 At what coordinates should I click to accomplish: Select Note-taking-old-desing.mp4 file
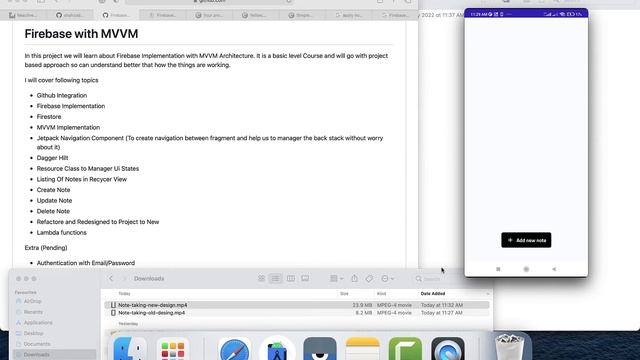pos(297,313)
